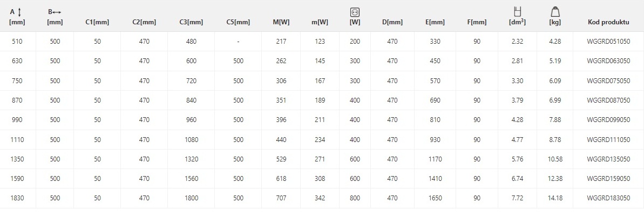Click the water capacity container icon
This screenshot has width=644, height=216.
(517, 12)
